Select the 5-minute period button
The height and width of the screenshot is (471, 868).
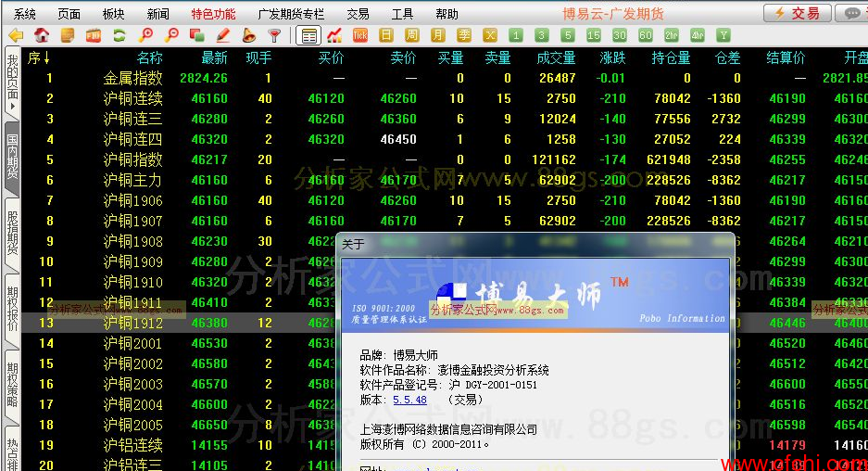click(x=568, y=35)
